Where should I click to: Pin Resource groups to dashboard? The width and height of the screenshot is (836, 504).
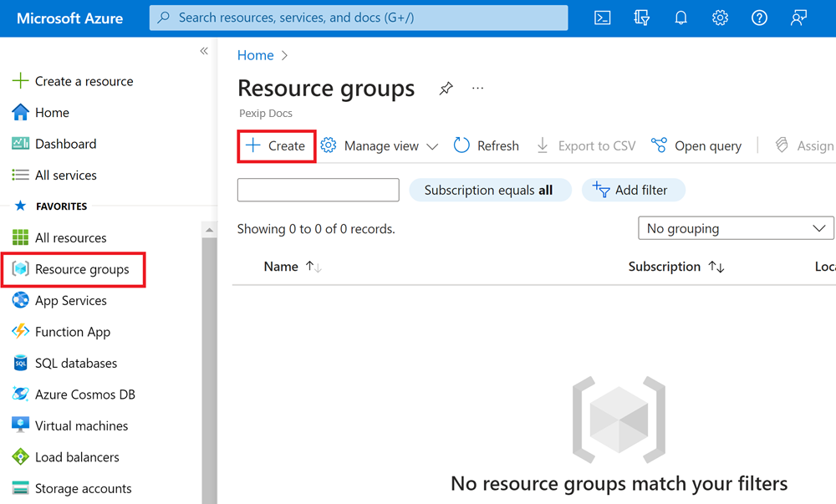pos(446,88)
